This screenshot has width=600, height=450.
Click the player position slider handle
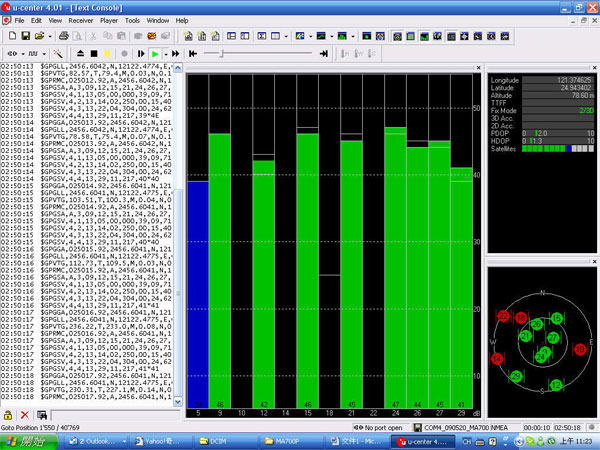221,54
